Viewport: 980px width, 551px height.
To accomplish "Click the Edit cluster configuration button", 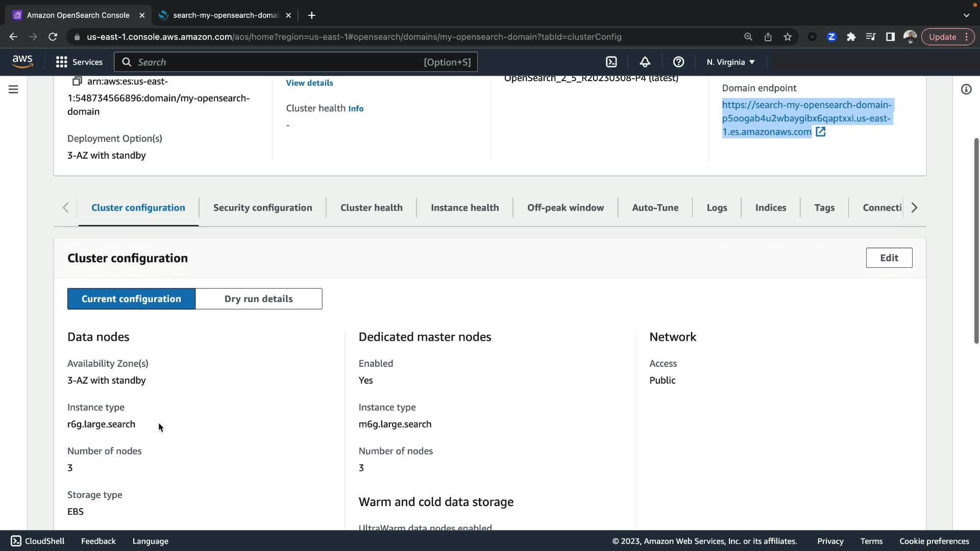I will coord(889,258).
